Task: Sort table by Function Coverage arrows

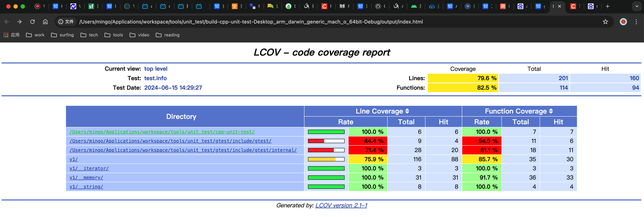Action: coord(551,111)
